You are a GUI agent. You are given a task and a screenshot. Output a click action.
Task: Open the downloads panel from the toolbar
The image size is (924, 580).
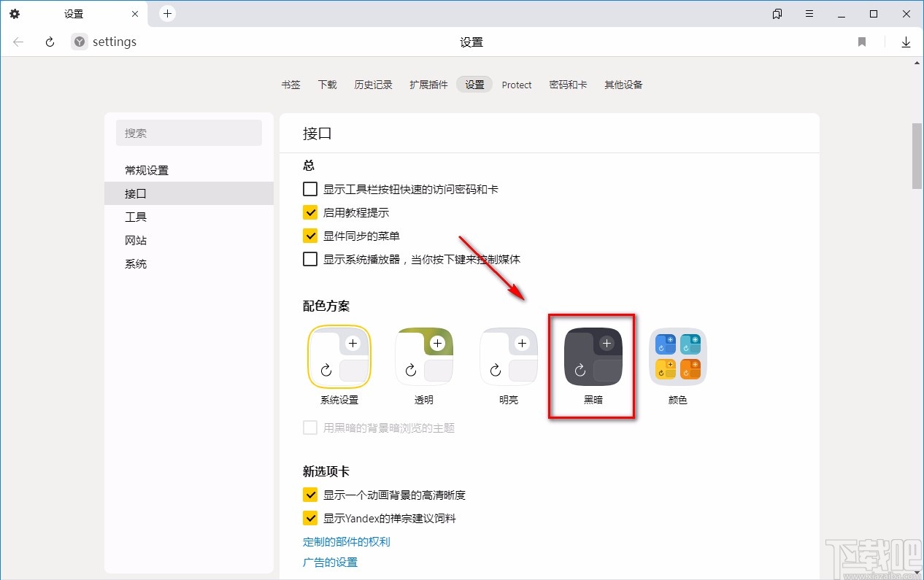click(906, 42)
